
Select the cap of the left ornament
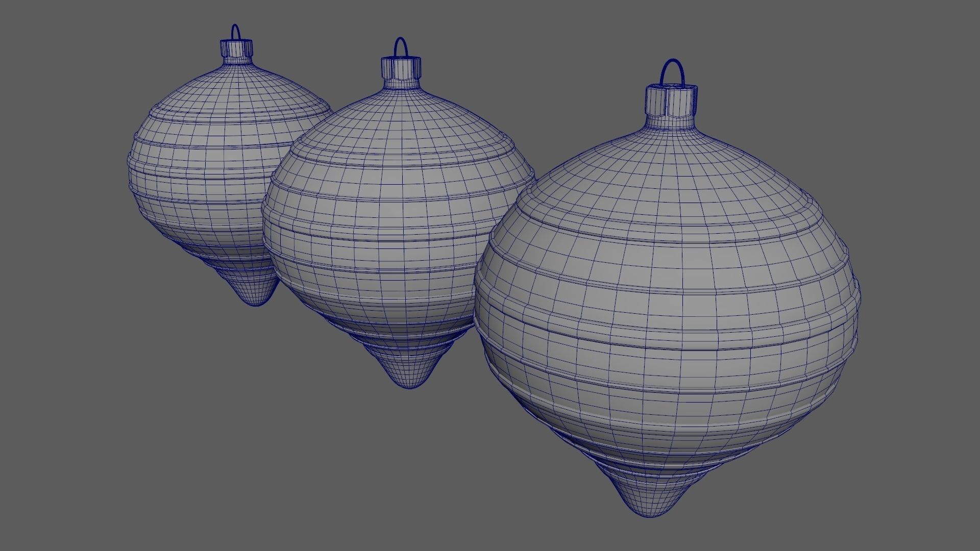point(236,48)
